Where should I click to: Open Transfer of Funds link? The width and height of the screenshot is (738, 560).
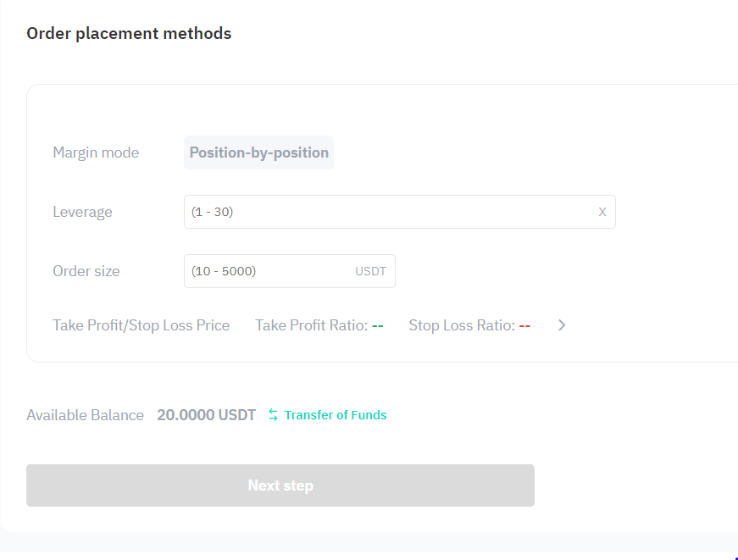point(336,415)
